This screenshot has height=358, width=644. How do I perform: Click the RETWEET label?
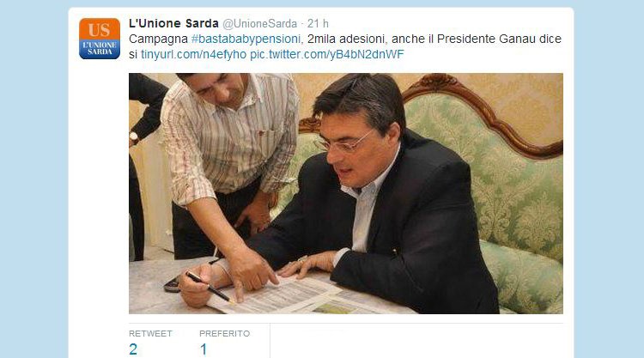(150, 333)
